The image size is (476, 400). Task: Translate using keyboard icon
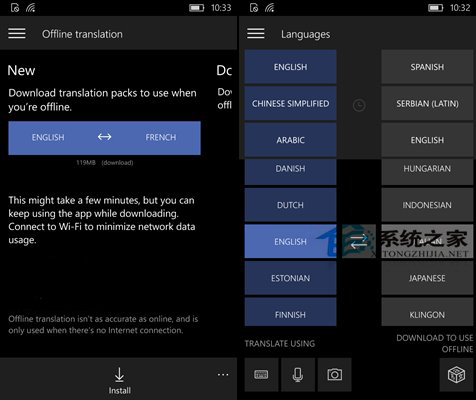coord(261,375)
